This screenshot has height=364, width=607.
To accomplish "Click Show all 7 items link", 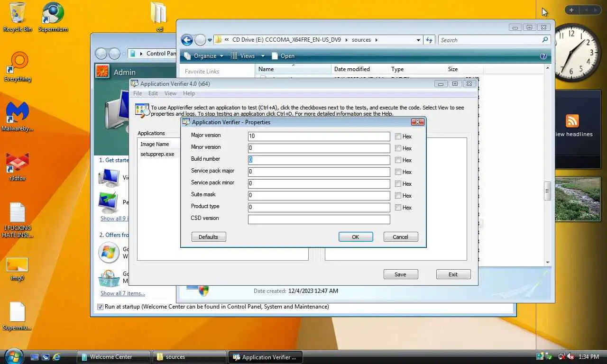I will (x=123, y=293).
